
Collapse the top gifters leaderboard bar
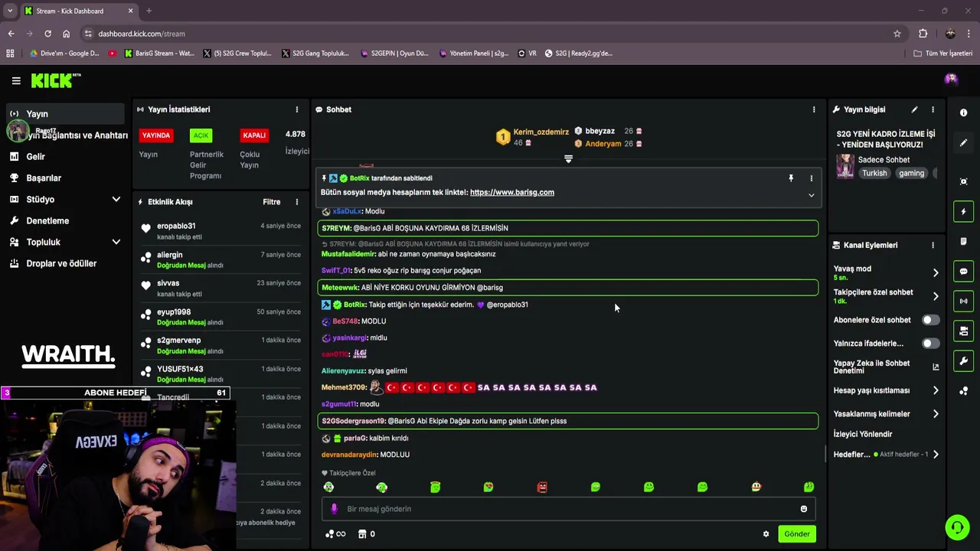pyautogui.click(x=568, y=159)
